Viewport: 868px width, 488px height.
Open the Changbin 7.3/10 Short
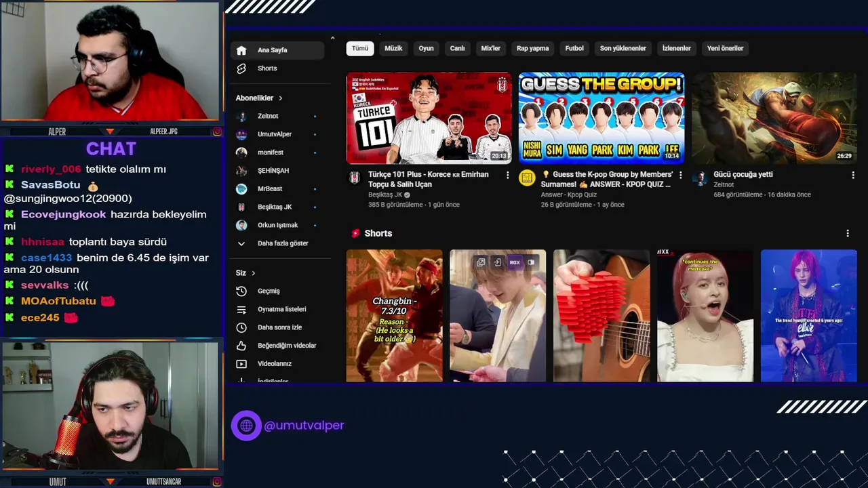pyautogui.click(x=394, y=316)
